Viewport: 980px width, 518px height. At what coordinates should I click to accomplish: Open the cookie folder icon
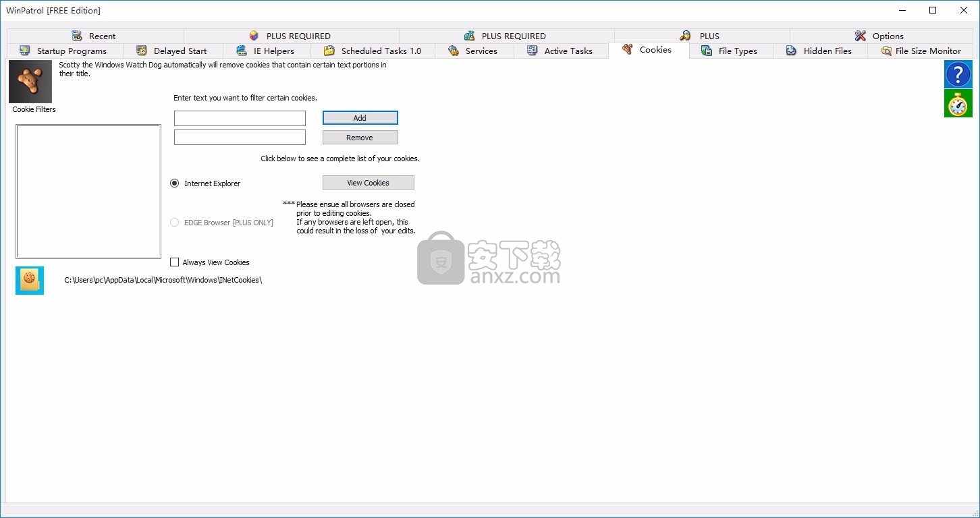pos(30,281)
